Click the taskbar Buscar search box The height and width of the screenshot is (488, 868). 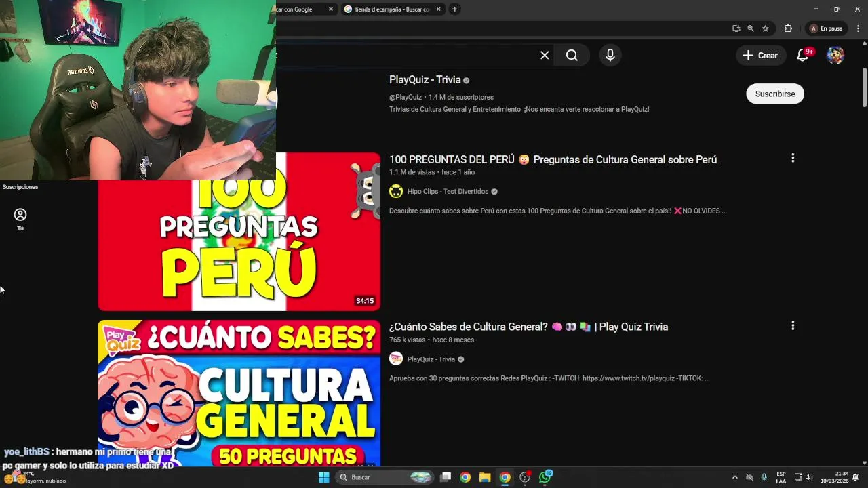click(385, 477)
